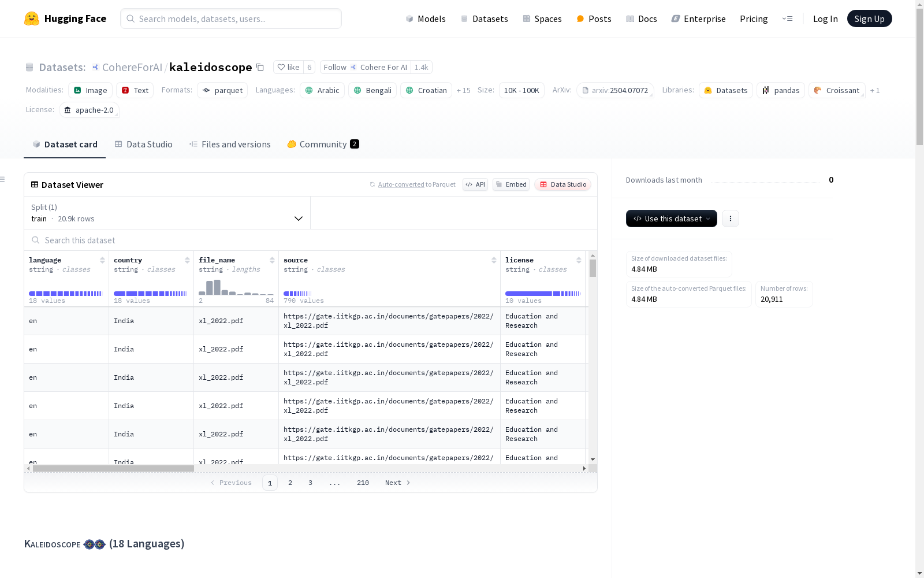Click the language classes distribution bar
The image size is (924, 578).
pyautogui.click(x=66, y=294)
